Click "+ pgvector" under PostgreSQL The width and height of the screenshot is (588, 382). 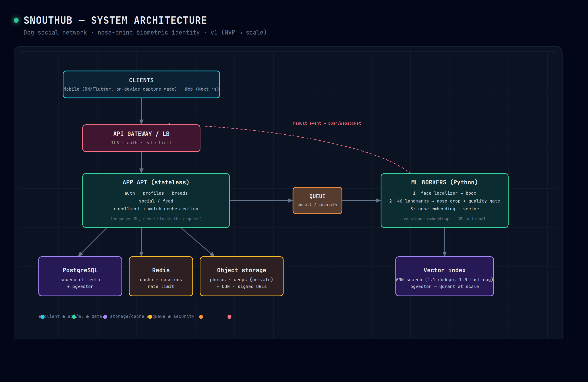(80, 286)
